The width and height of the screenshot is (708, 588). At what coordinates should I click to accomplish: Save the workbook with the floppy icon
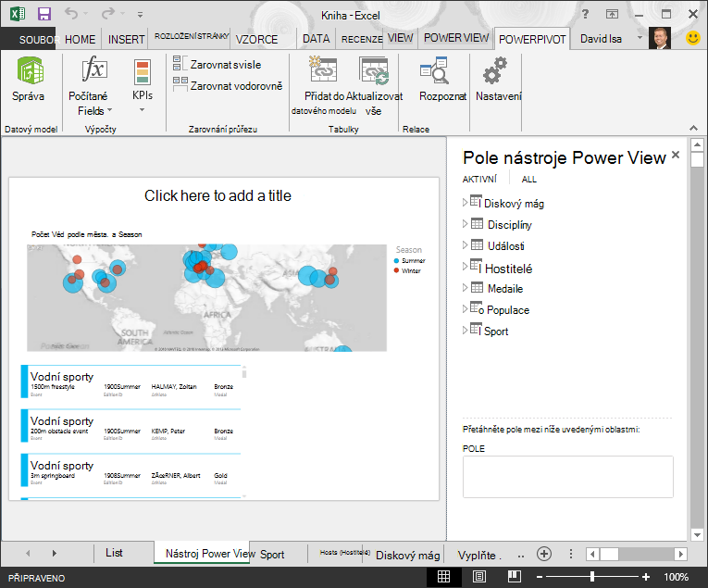(x=43, y=14)
